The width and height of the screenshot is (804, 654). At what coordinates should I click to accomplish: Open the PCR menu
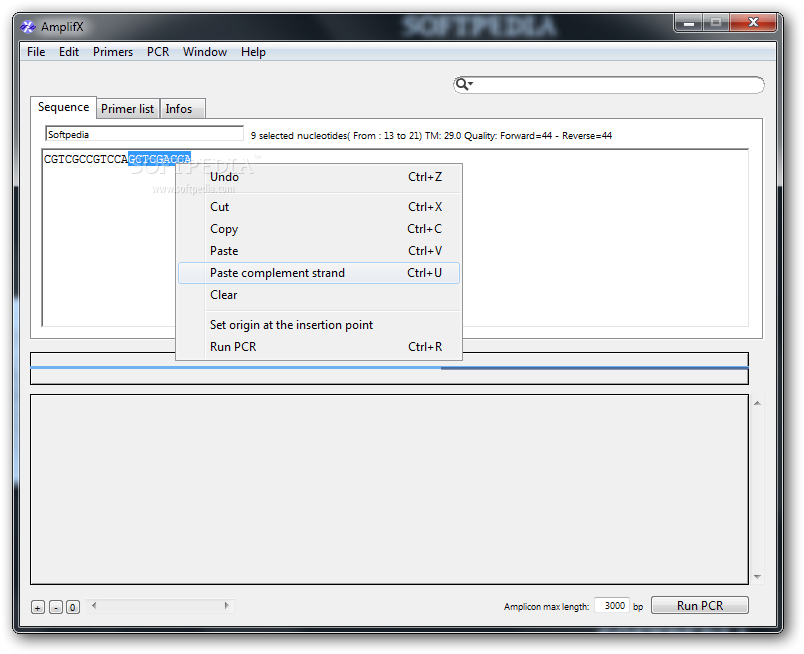pos(158,52)
